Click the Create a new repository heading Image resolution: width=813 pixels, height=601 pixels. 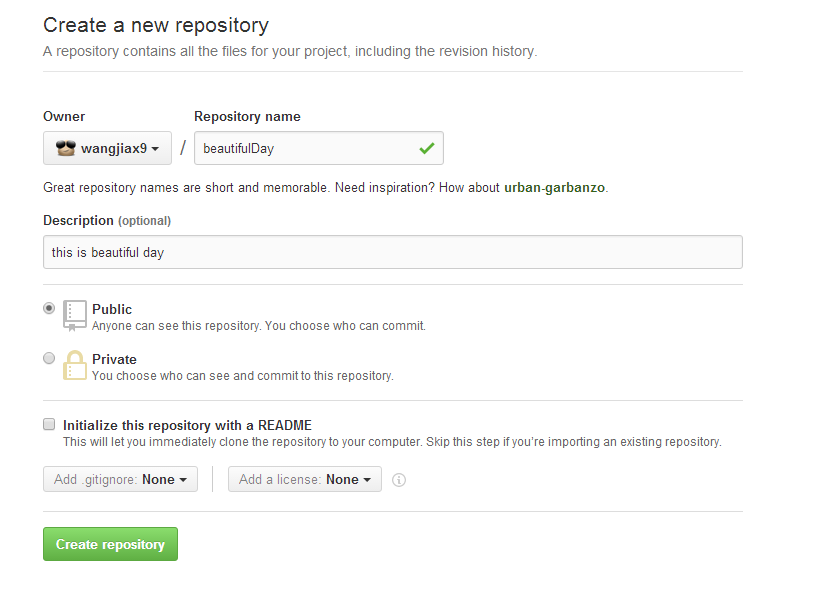156,25
